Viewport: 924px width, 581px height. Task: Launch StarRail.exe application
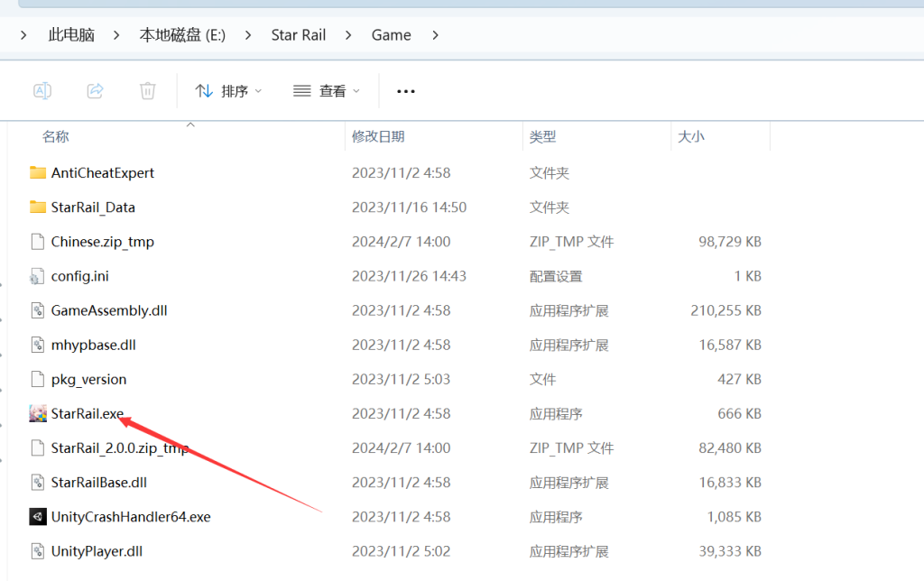(88, 413)
